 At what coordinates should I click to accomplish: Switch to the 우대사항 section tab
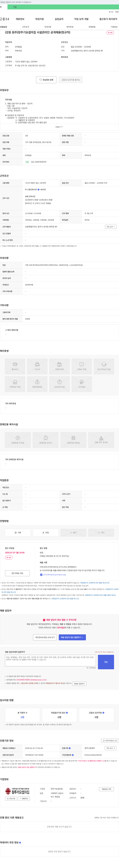pos(48,27)
